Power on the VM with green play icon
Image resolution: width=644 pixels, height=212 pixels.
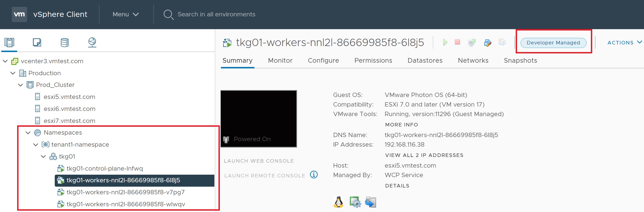point(445,42)
